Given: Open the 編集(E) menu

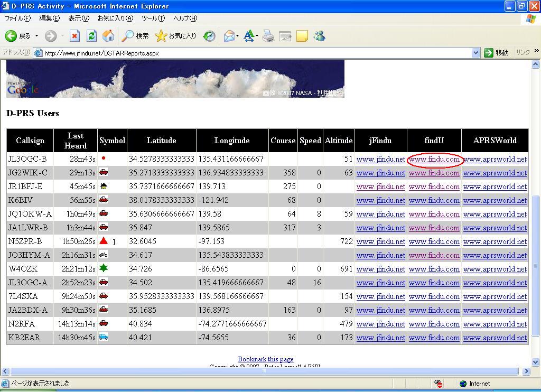Looking at the screenshot, I should (x=49, y=18).
